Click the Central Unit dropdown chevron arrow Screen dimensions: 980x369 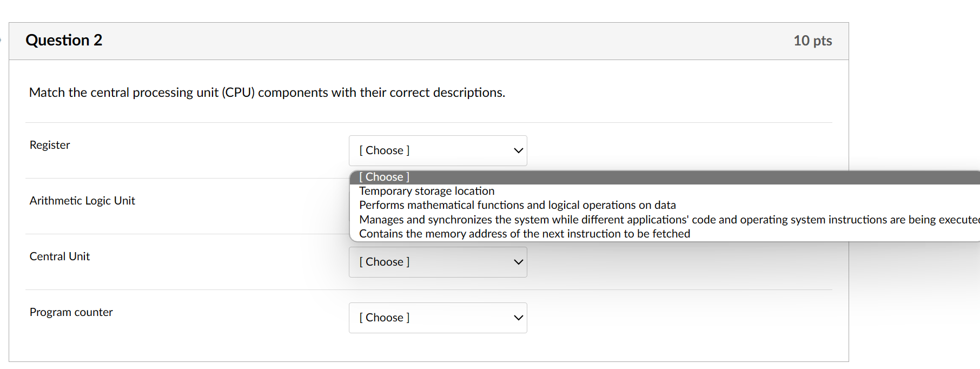pyautogui.click(x=518, y=262)
